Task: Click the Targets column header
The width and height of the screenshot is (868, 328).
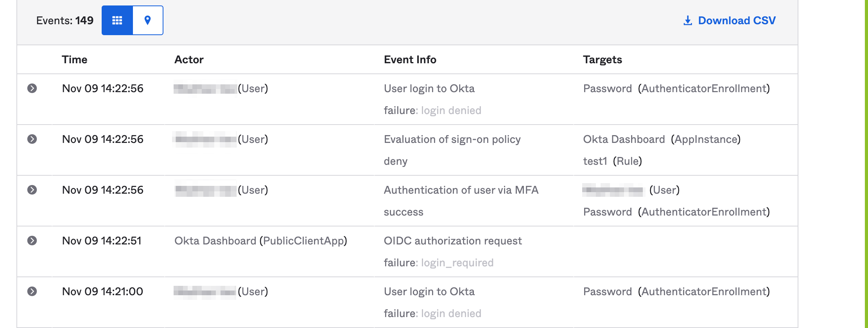Action: pos(602,60)
